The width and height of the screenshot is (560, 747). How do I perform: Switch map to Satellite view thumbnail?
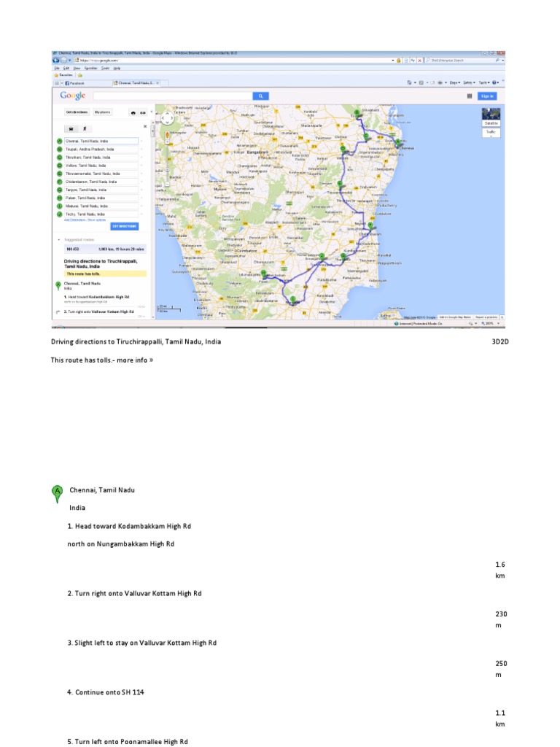(491, 117)
